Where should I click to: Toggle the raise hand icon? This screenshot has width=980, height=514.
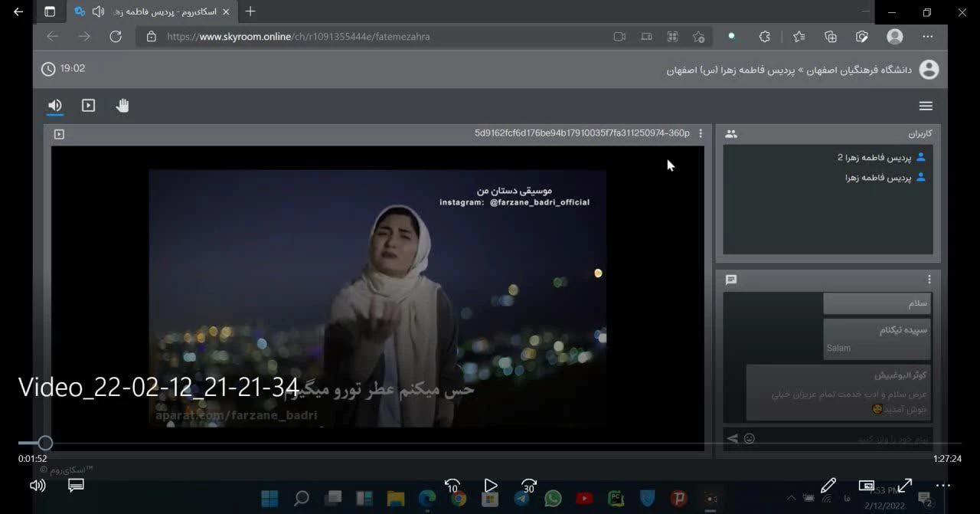pos(122,106)
